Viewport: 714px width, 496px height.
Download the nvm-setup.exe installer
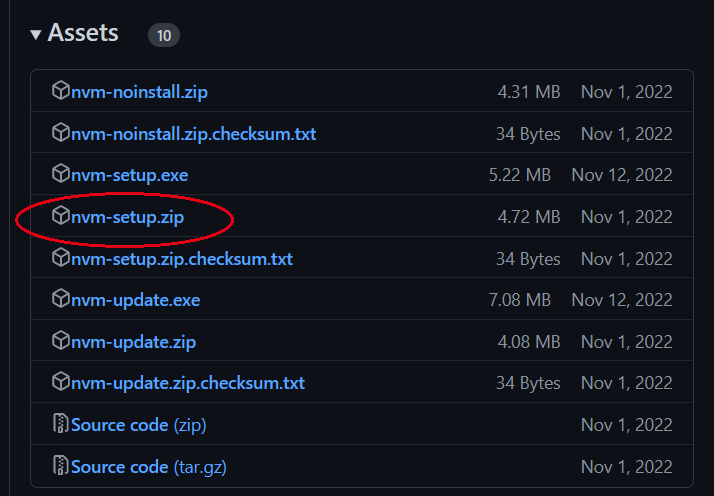pyautogui.click(x=130, y=175)
